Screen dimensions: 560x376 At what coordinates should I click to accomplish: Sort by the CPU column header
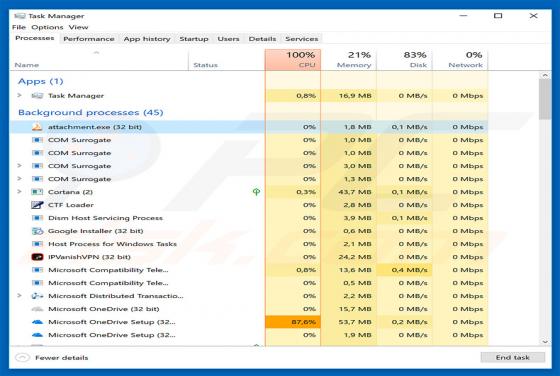tap(293, 60)
